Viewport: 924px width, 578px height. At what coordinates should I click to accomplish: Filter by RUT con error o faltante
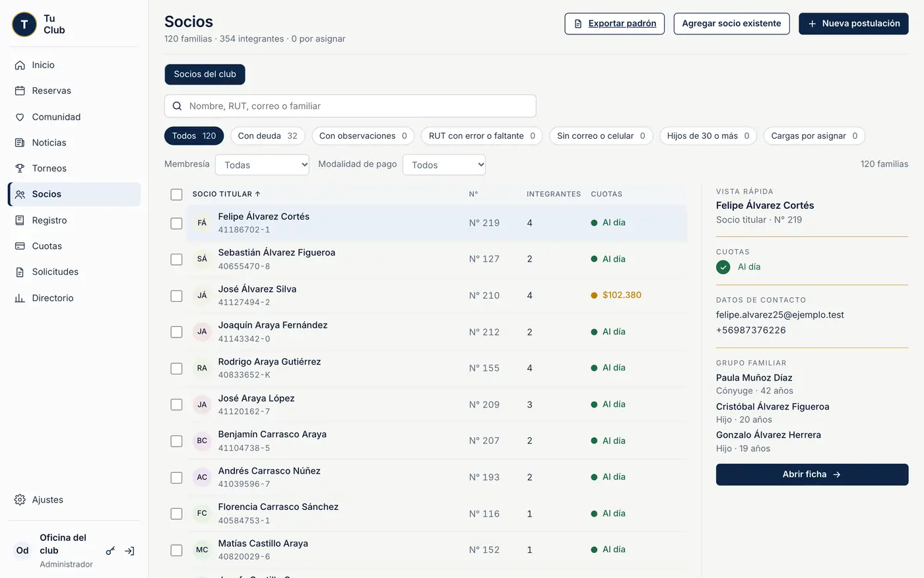point(482,135)
